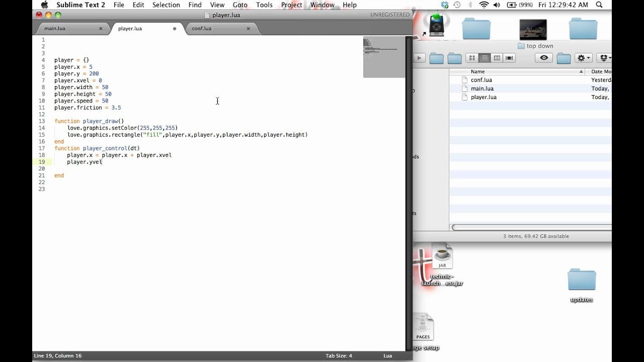
Task: Click main.lua file icon in Finder
Action: point(465,88)
